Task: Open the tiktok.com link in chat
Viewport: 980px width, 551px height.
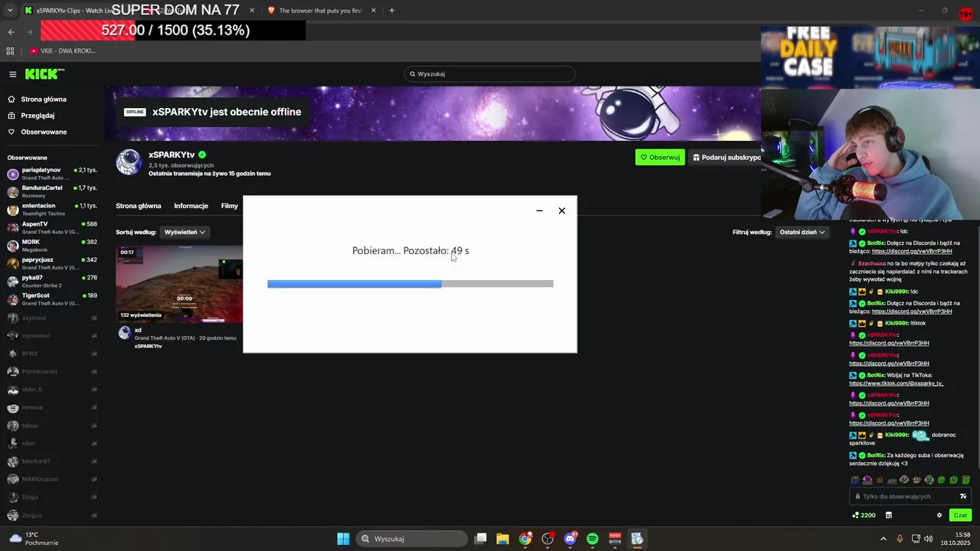Action: pos(896,383)
